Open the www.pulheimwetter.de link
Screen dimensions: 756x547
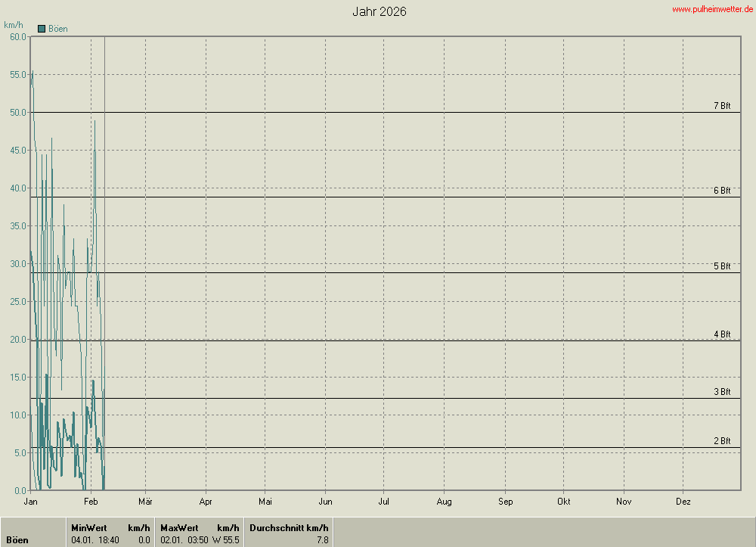pyautogui.click(x=712, y=9)
